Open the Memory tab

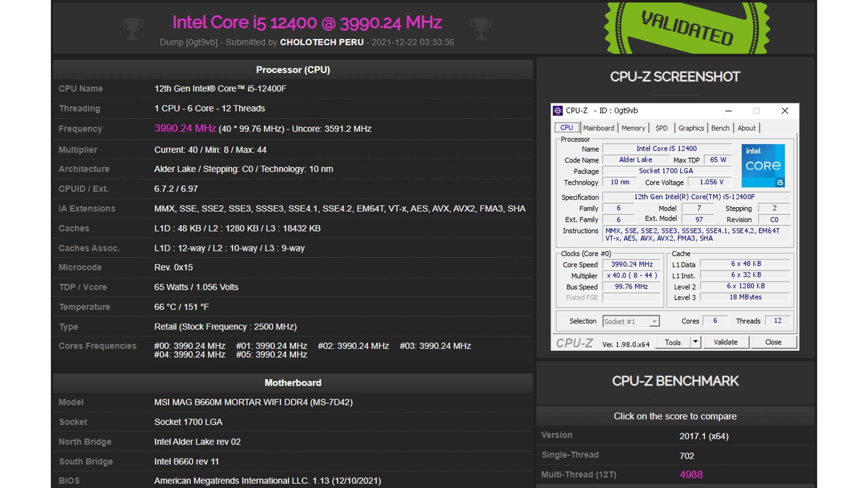pyautogui.click(x=633, y=128)
